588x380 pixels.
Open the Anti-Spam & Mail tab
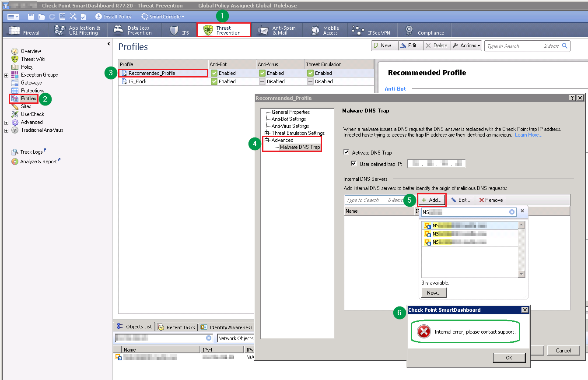pos(277,30)
